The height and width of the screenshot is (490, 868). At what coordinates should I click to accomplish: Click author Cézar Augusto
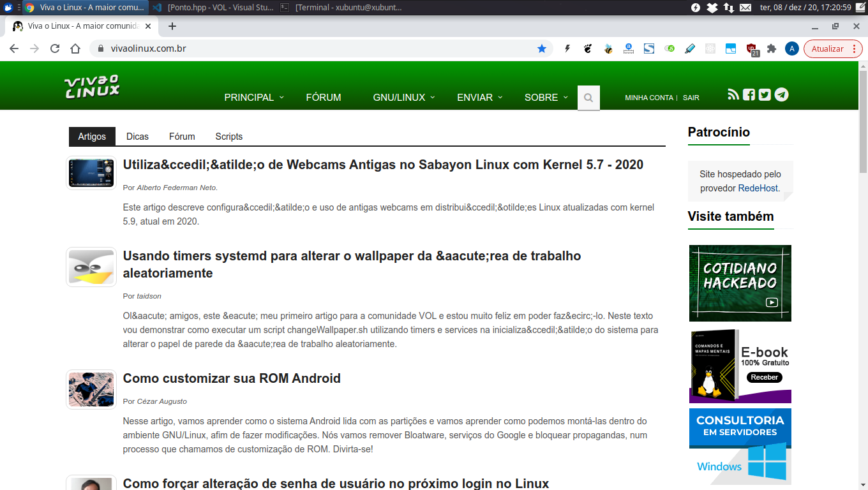(161, 401)
